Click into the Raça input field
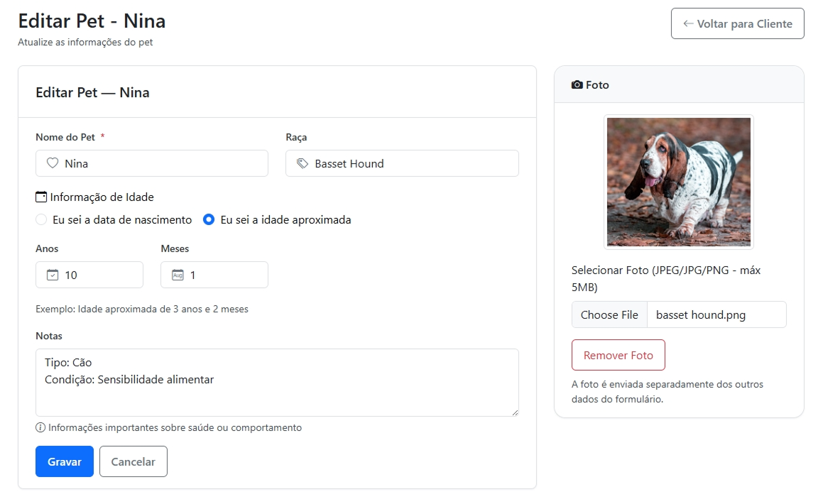This screenshot has width=823, height=504. coord(412,163)
